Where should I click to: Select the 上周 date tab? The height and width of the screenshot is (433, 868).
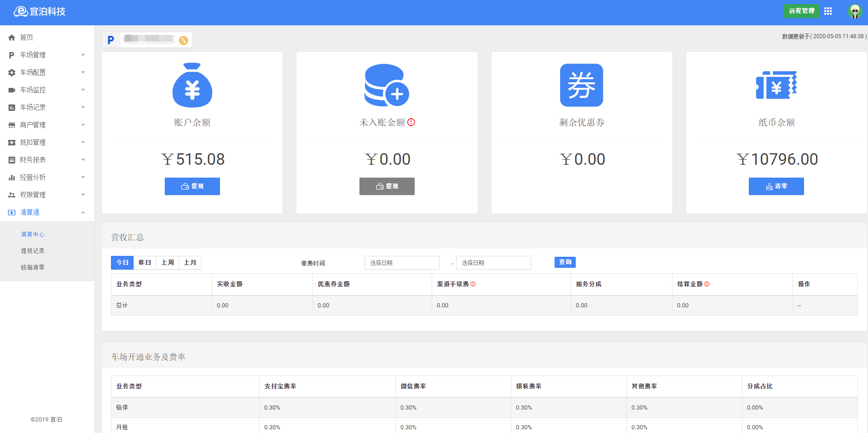tap(168, 263)
